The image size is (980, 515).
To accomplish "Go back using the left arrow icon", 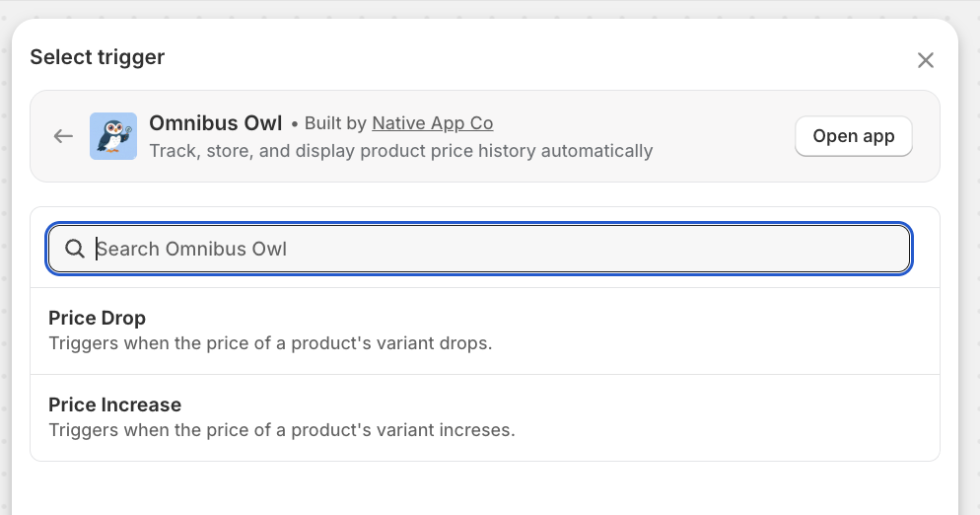I will pyautogui.click(x=64, y=136).
